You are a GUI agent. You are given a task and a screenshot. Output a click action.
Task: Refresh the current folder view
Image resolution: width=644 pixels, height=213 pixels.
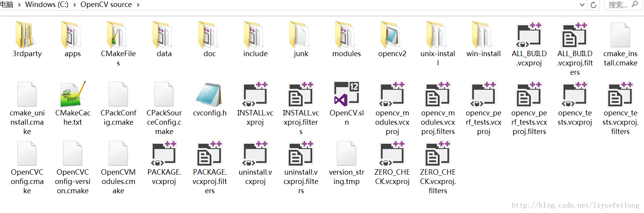pos(593,5)
